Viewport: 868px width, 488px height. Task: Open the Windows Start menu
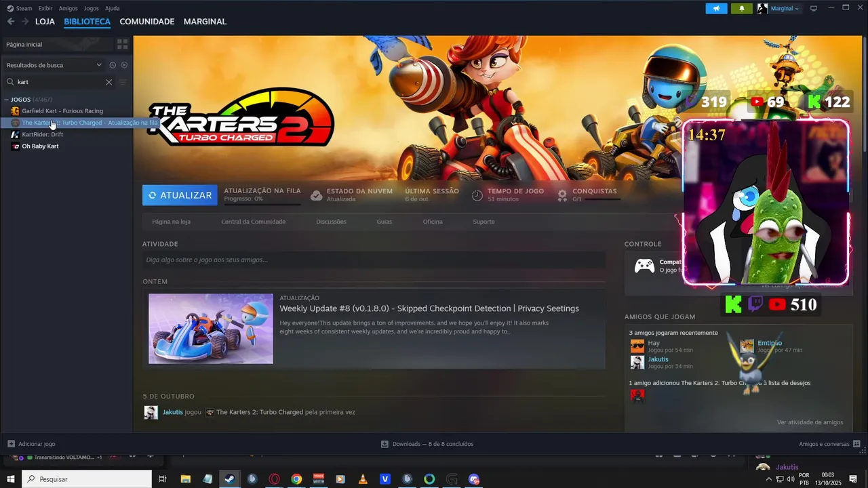click(11, 479)
